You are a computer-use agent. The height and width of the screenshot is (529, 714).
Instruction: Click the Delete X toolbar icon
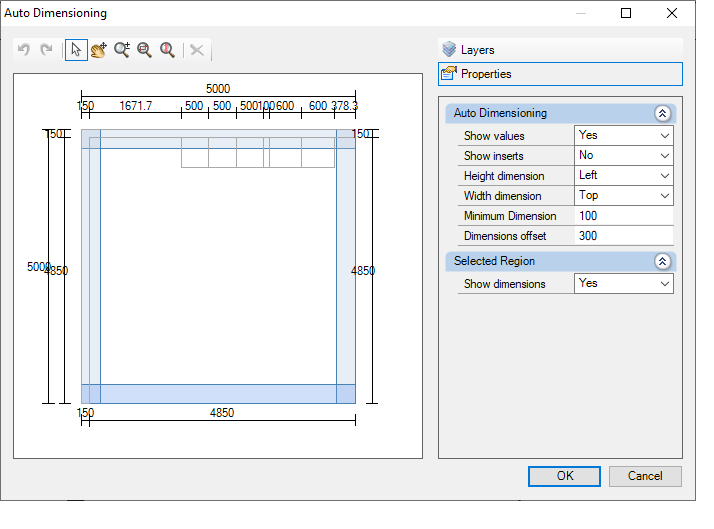197,50
